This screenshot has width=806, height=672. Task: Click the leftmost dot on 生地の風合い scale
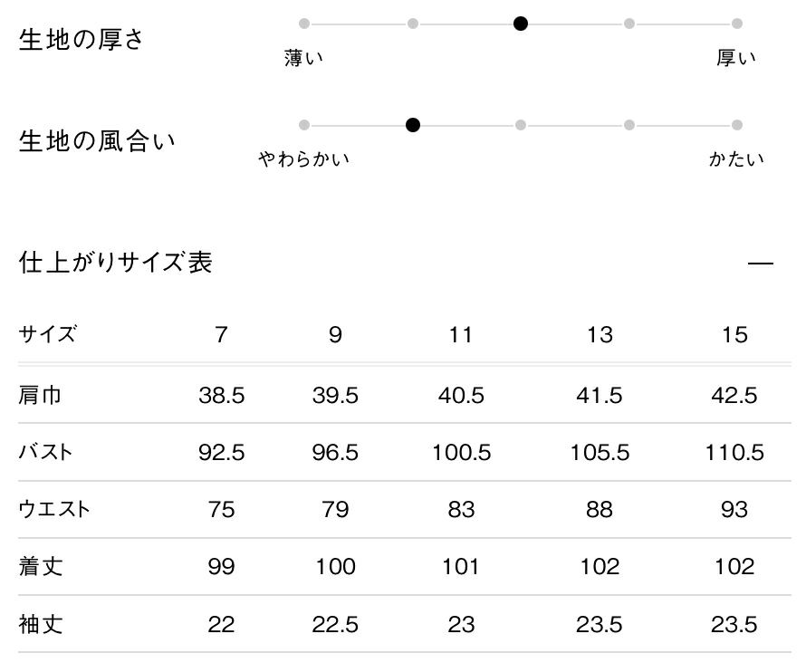(x=304, y=125)
